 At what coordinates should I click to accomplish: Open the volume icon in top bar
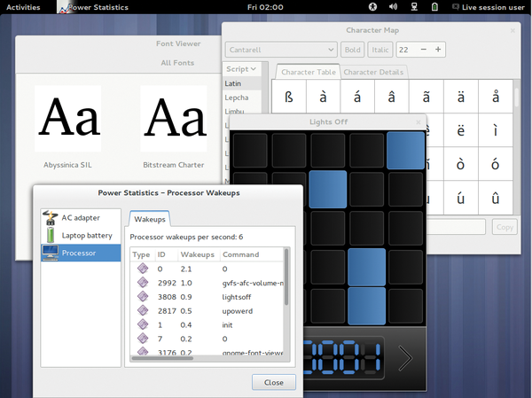coord(394,7)
